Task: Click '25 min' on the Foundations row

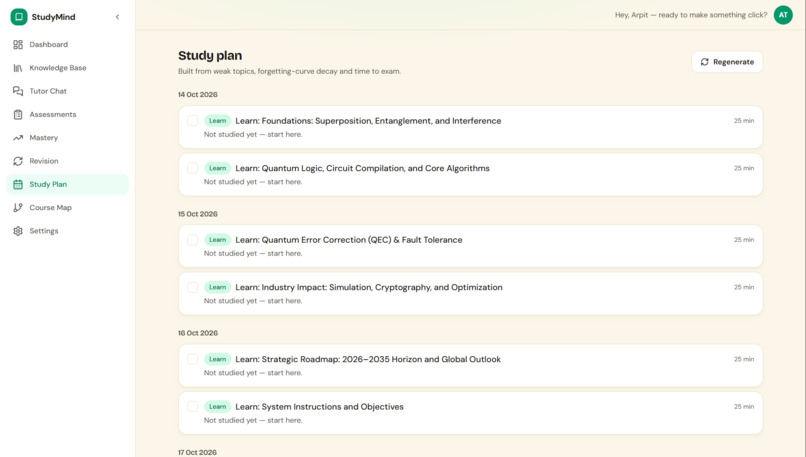Action: click(x=744, y=121)
